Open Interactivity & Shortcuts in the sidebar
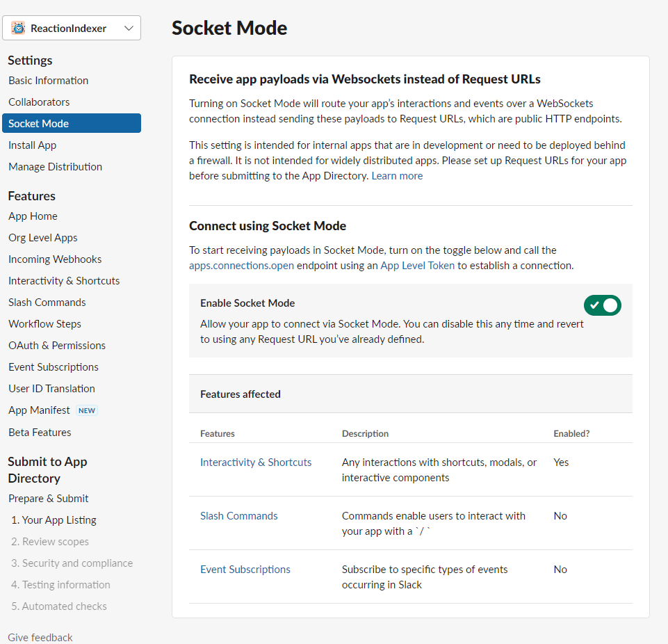Image resolution: width=668 pixels, height=644 pixels. click(64, 280)
